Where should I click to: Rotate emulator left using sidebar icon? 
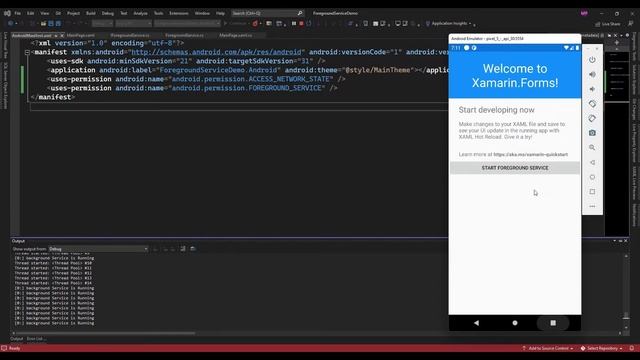tap(592, 104)
